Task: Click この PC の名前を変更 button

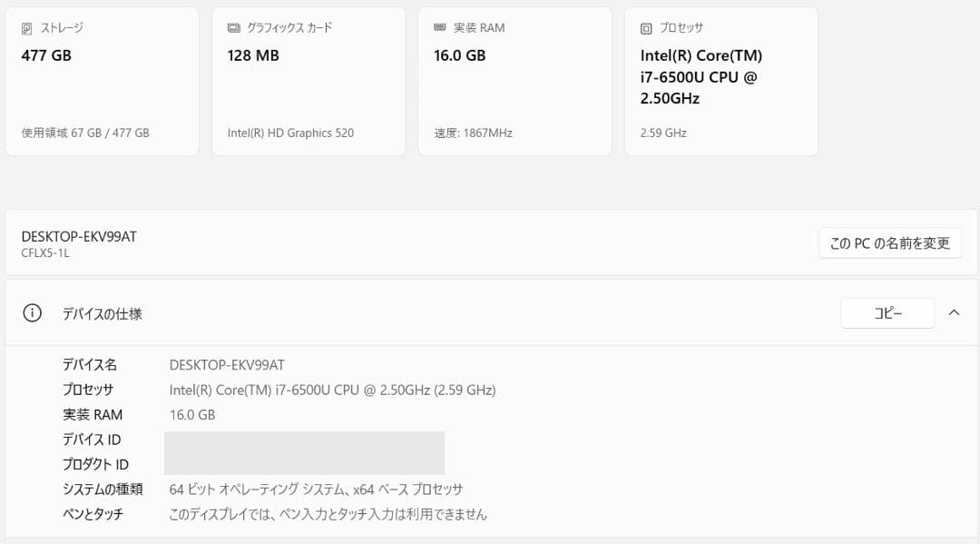Action: (x=889, y=243)
